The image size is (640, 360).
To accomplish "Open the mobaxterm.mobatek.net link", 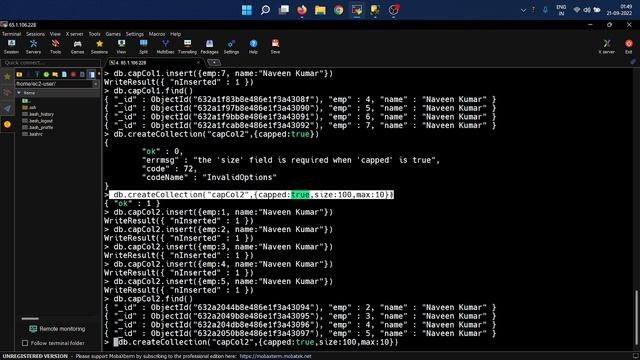I will 275,356.
